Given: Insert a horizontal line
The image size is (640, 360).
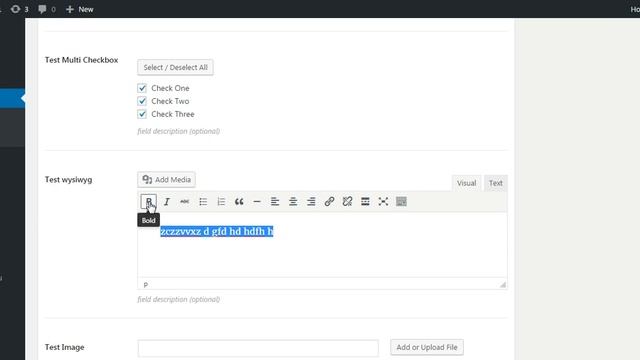Looking at the screenshot, I should coord(257,201).
